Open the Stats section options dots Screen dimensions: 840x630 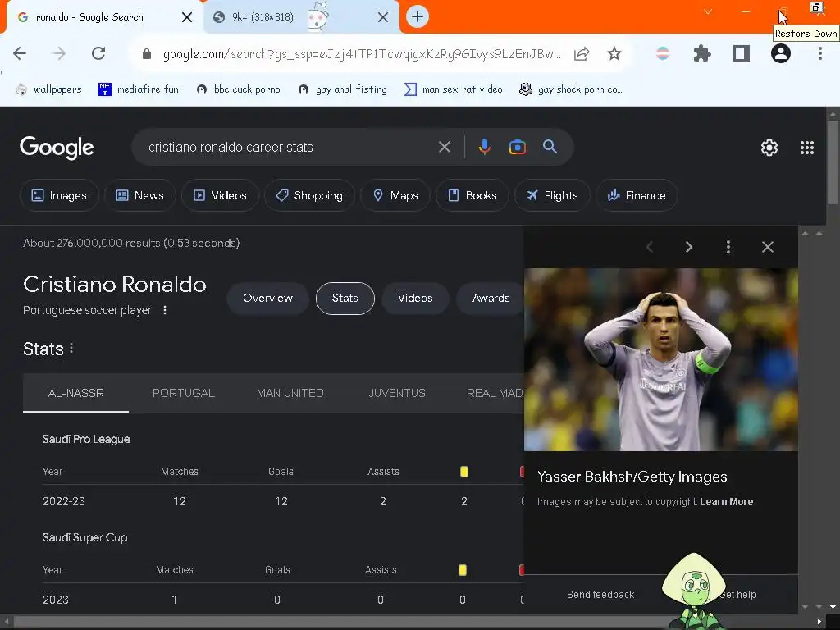point(72,349)
